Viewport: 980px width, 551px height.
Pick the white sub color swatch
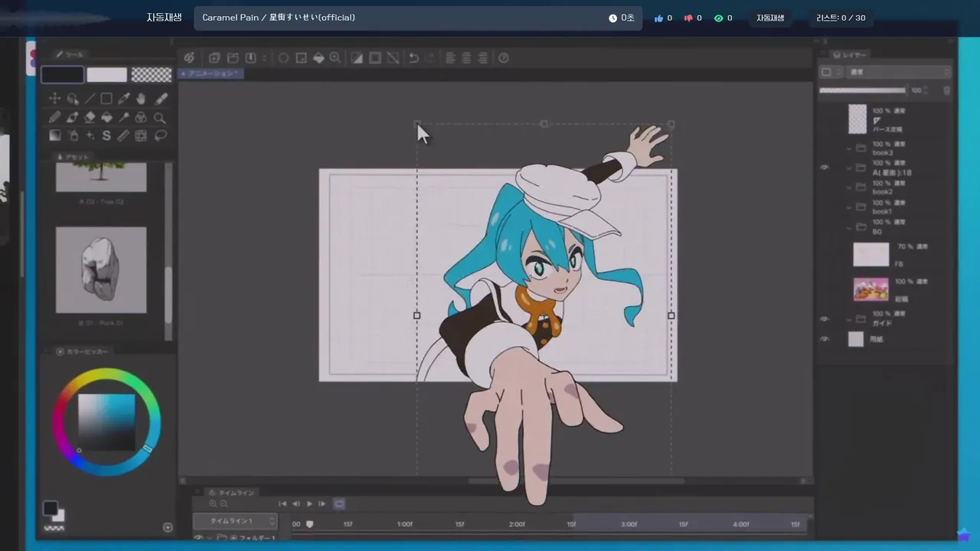(107, 74)
